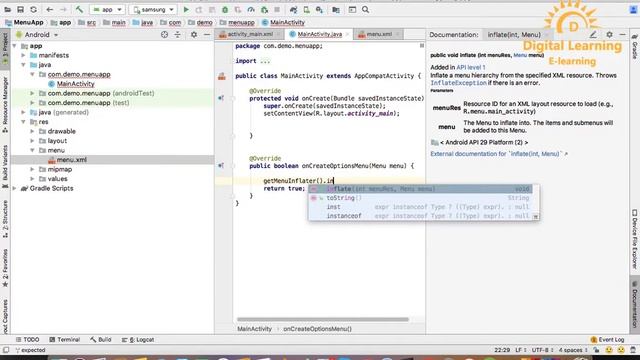This screenshot has width=640, height=360.
Task: Click the 4 spaces indent status entry
Action: (x=573, y=350)
